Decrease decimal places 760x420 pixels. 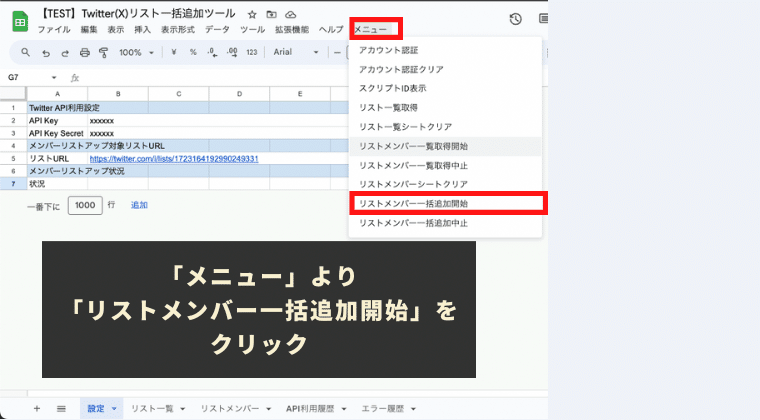[212, 52]
